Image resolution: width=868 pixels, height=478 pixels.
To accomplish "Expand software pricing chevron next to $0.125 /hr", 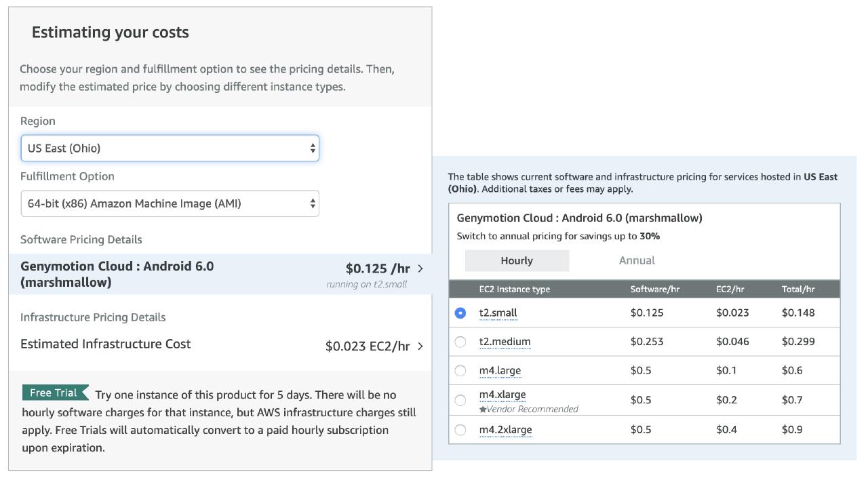I will click(420, 268).
